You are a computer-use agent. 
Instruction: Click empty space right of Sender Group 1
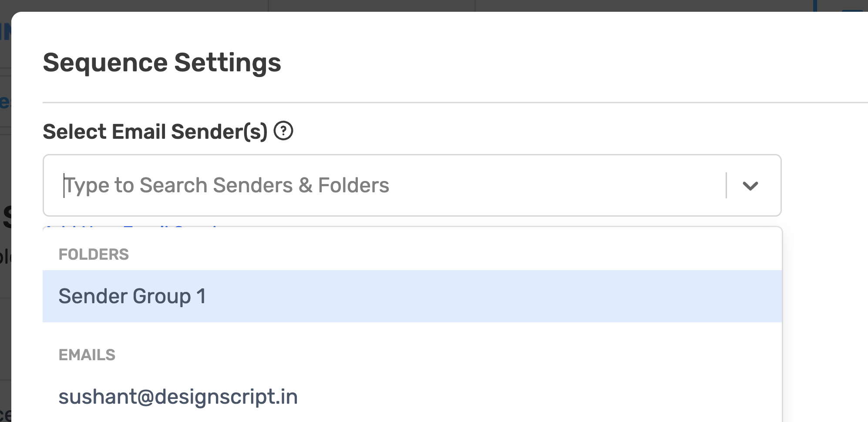(x=479, y=296)
